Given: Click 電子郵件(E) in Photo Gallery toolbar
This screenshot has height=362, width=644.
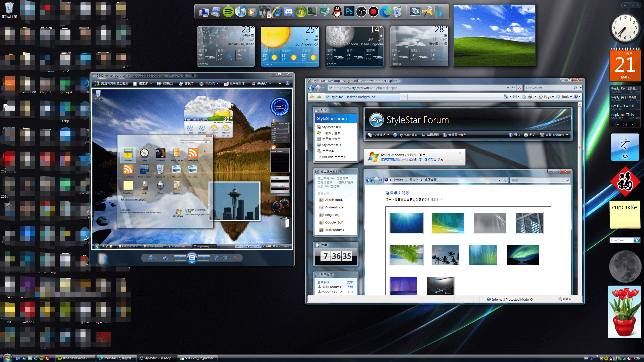Looking at the screenshot, I should (x=234, y=83).
